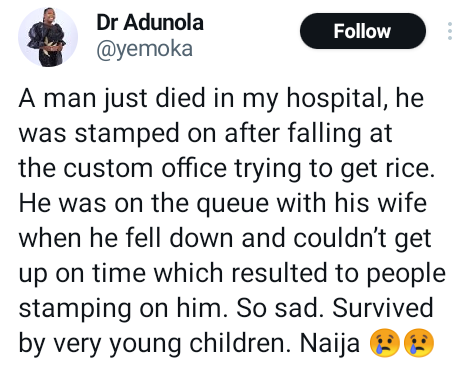Open the Dr Adunola display name link
Viewport: 463px width, 367px height.
pyautogui.click(x=150, y=22)
